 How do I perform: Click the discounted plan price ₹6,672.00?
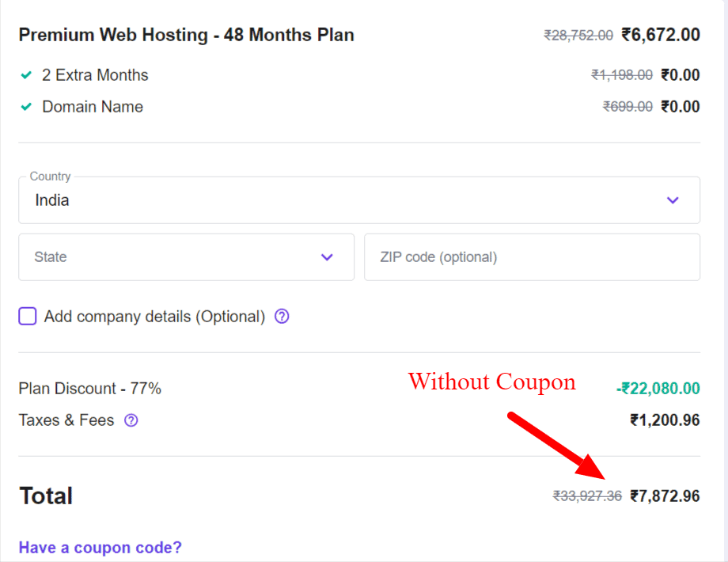(x=661, y=35)
